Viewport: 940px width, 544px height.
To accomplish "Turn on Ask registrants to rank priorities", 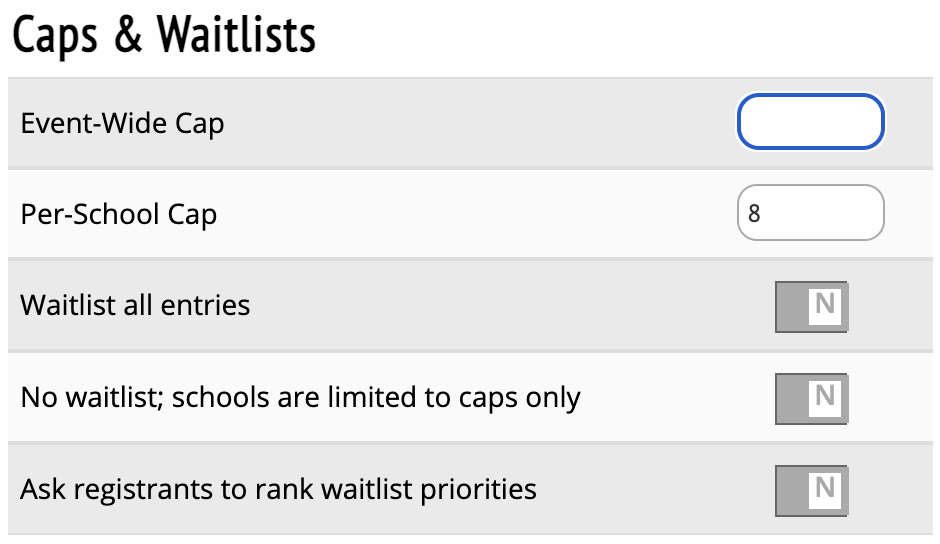I will [811, 490].
